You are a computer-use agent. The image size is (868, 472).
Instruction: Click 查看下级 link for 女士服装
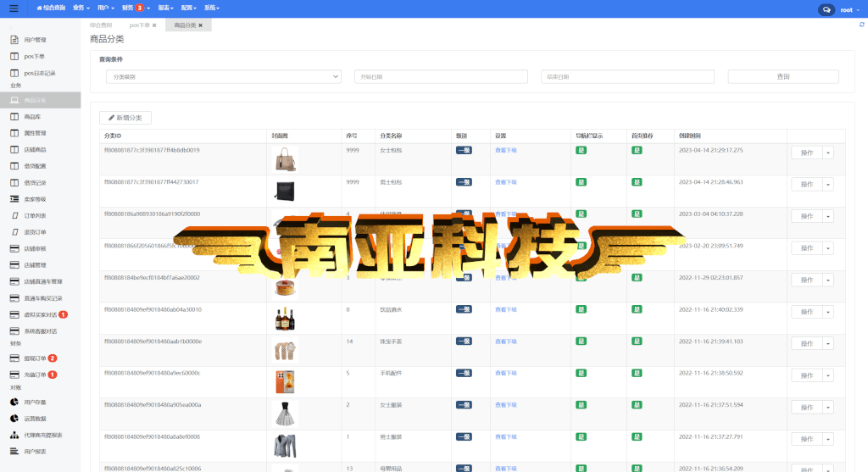coord(505,405)
